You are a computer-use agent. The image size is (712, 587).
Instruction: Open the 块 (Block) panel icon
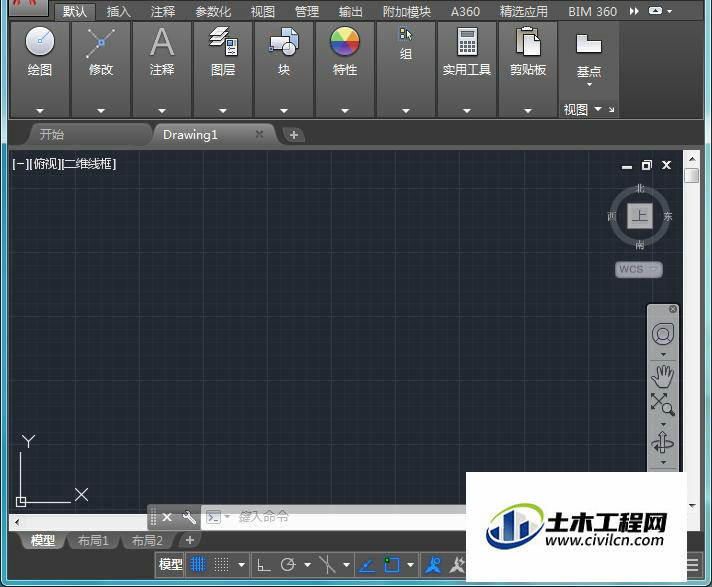284,41
